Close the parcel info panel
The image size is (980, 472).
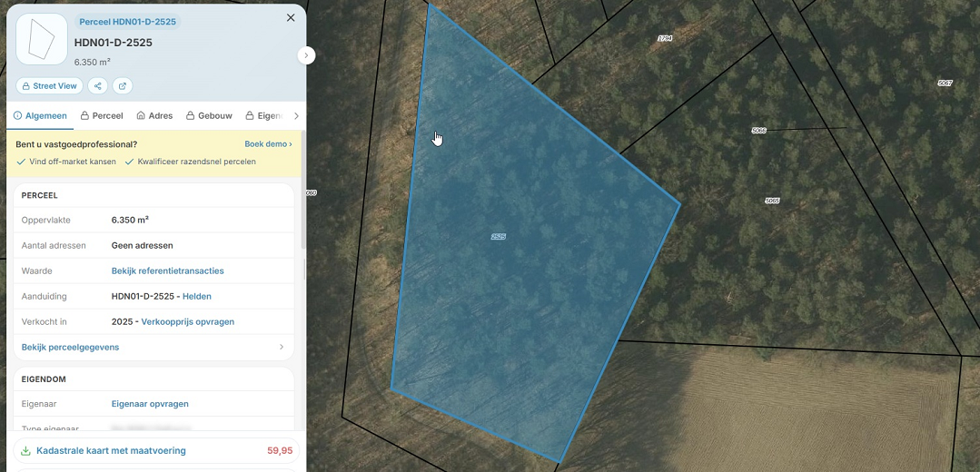click(x=291, y=18)
